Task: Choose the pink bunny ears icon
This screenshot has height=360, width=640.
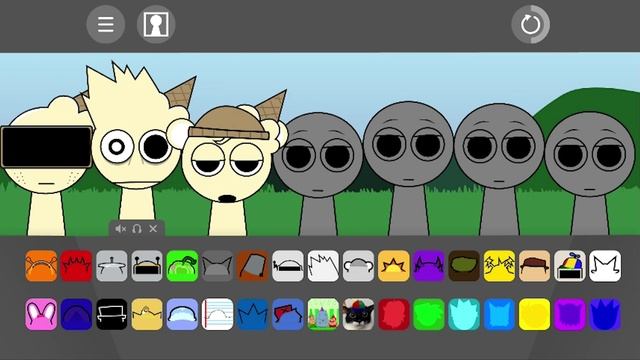Action: (x=41, y=314)
